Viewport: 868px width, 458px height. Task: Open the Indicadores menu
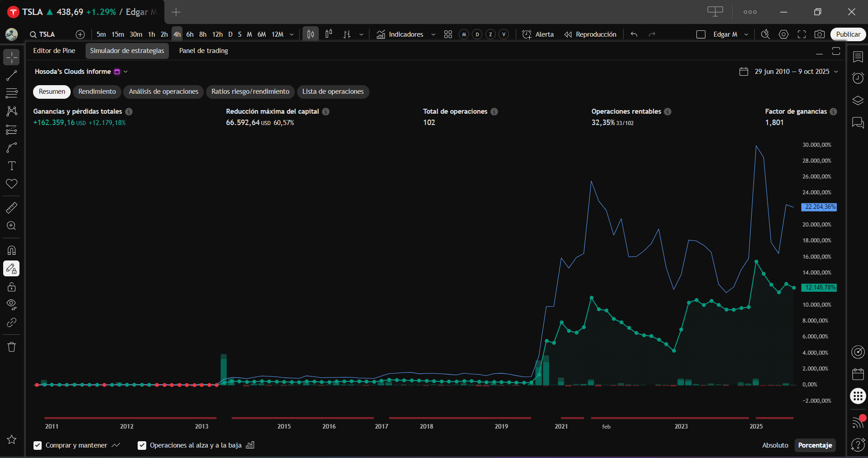click(x=400, y=34)
